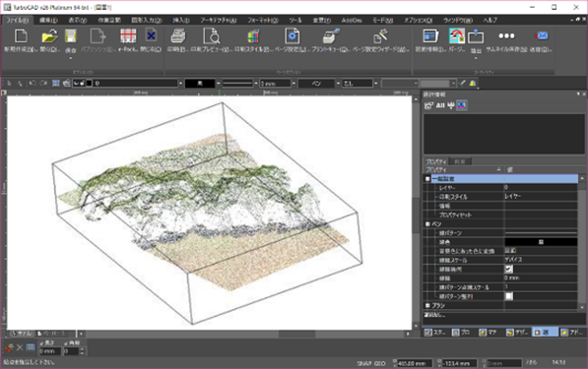The height and width of the screenshot is (369, 588).
Task: Click the black pen color swatch in toolbar
Action: coord(200,84)
